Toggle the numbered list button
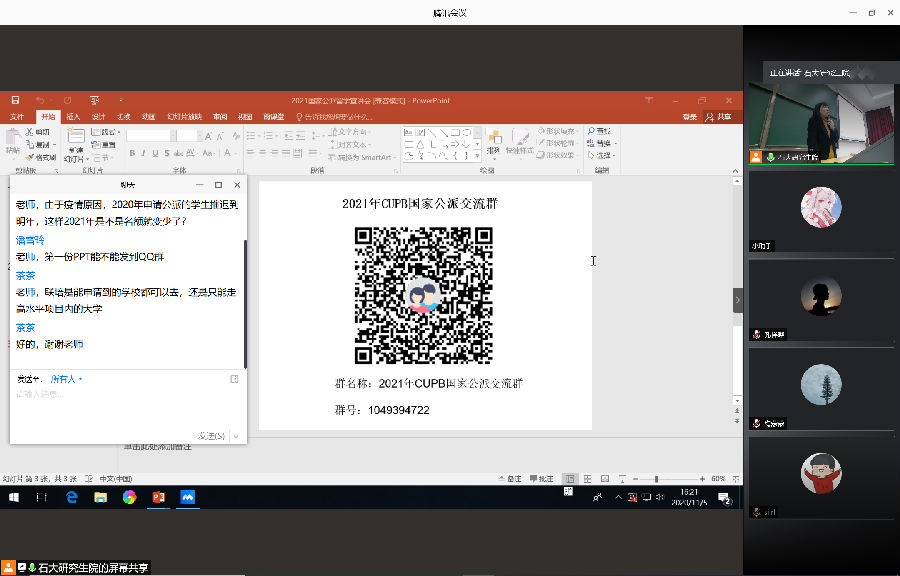The image size is (900, 576). pos(269,136)
